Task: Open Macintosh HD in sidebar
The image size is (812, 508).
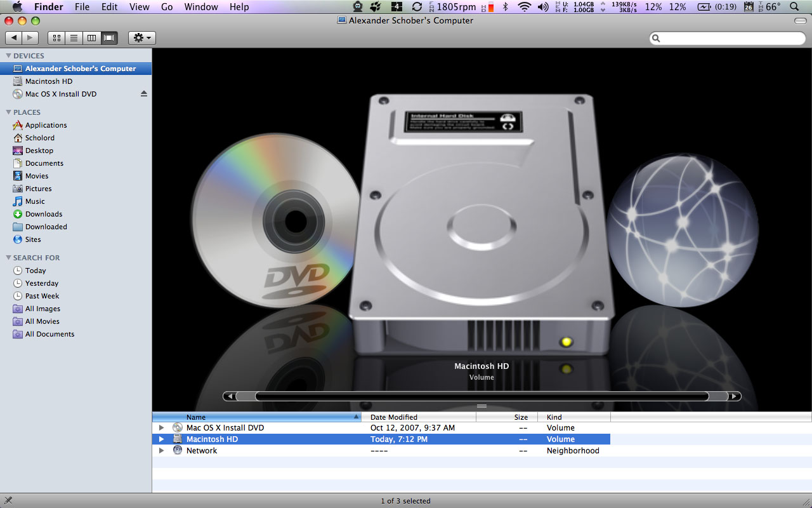Action: point(75,81)
